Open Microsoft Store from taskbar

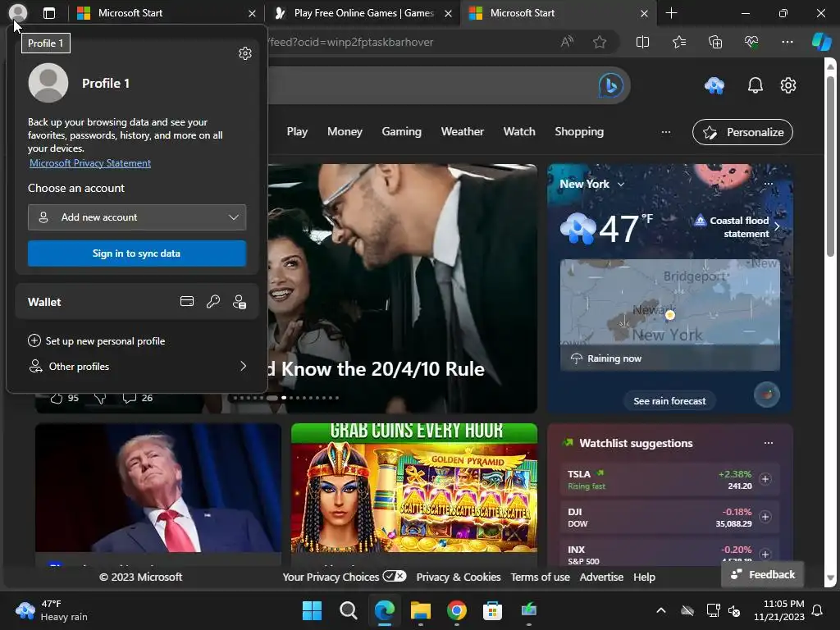click(x=492, y=610)
